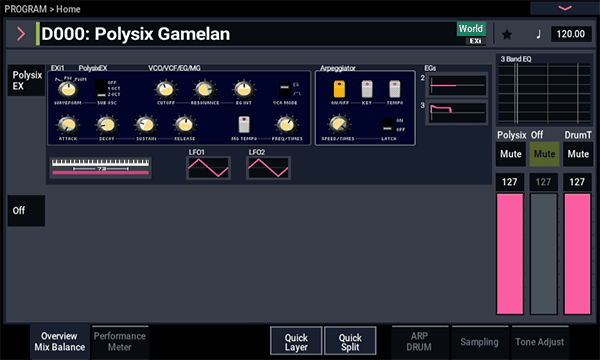The image size is (600, 360).
Task: Select the Polysix volume value 127
Action: 510,182
